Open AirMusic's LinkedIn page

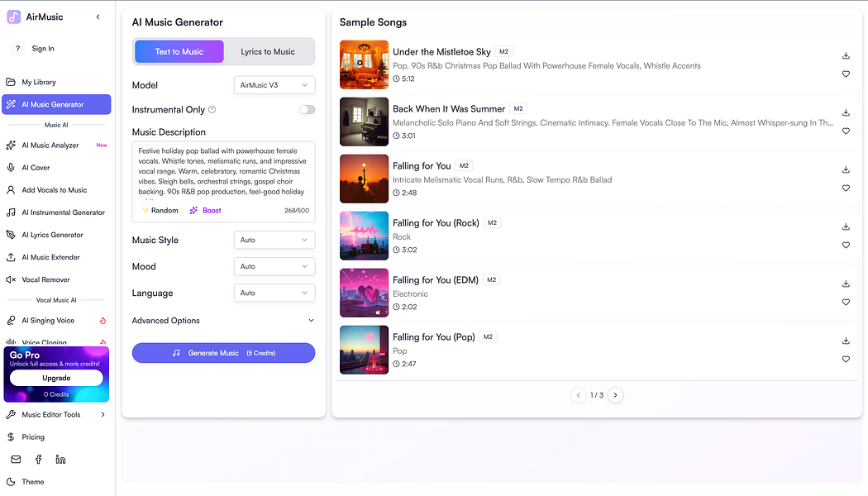[60, 459]
